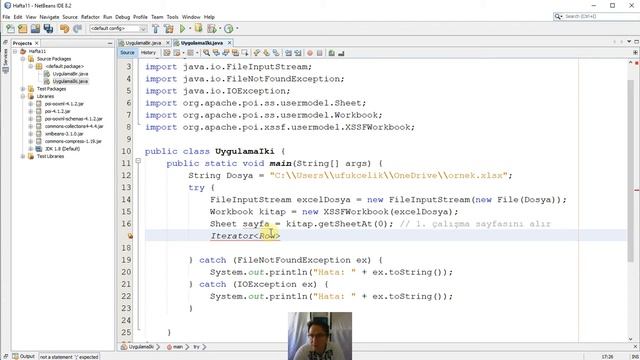Click the Undo toolbar icon
640x360 pixels.
click(64, 29)
